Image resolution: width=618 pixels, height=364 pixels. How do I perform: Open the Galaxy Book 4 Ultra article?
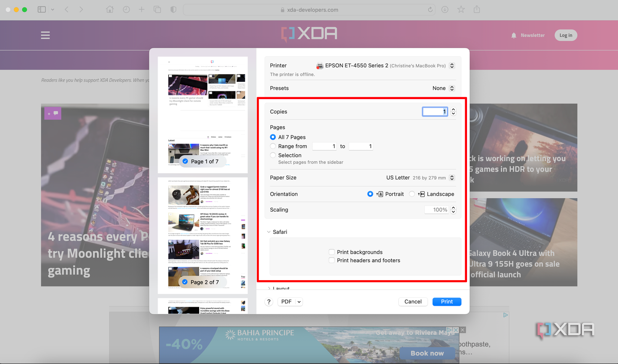tap(524, 242)
